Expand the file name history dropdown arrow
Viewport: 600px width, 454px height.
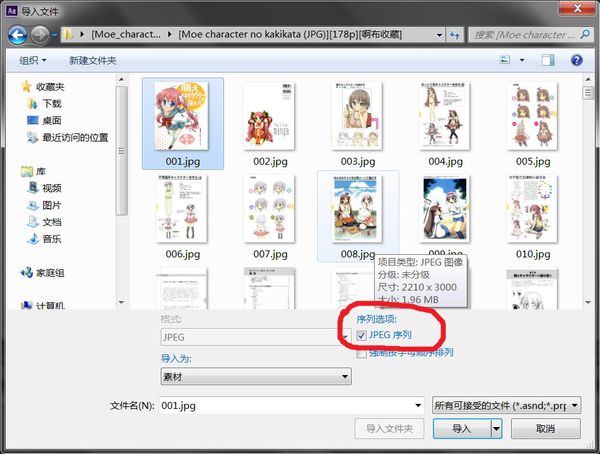click(x=418, y=405)
